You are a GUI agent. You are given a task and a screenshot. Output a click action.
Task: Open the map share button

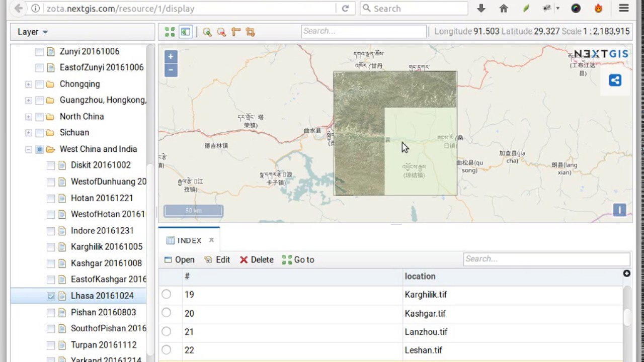pos(615,80)
